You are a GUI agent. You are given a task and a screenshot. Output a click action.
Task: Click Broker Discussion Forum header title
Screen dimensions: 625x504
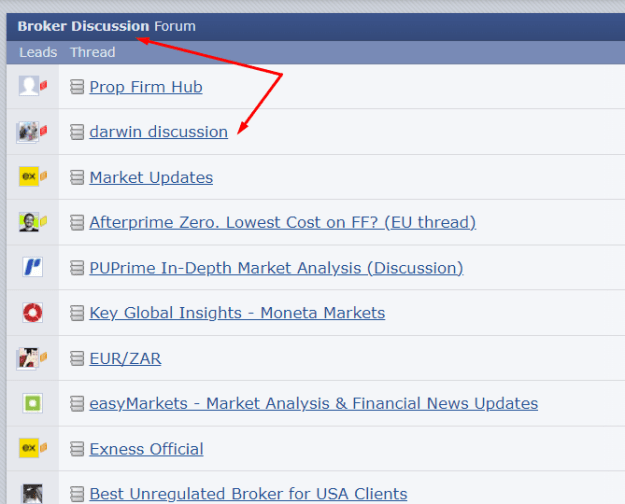pyautogui.click(x=106, y=26)
